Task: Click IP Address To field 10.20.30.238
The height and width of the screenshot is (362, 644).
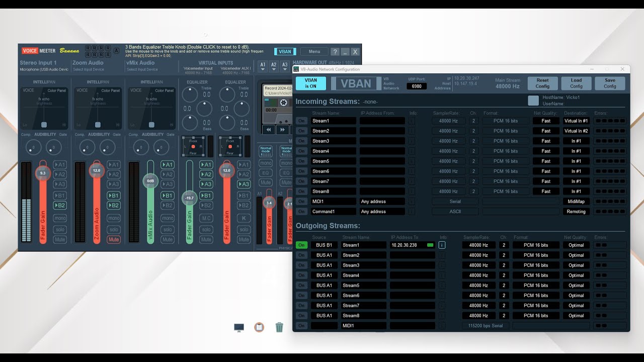Action: pos(413,245)
